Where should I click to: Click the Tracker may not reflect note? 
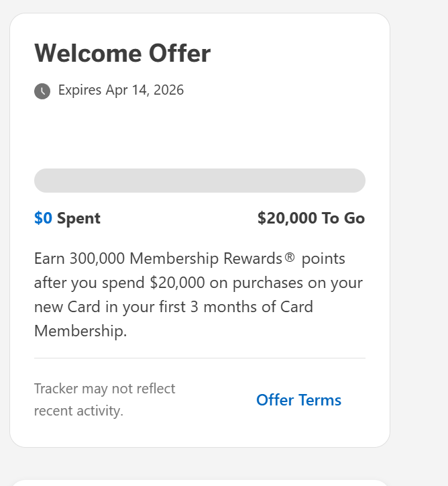[x=105, y=389]
